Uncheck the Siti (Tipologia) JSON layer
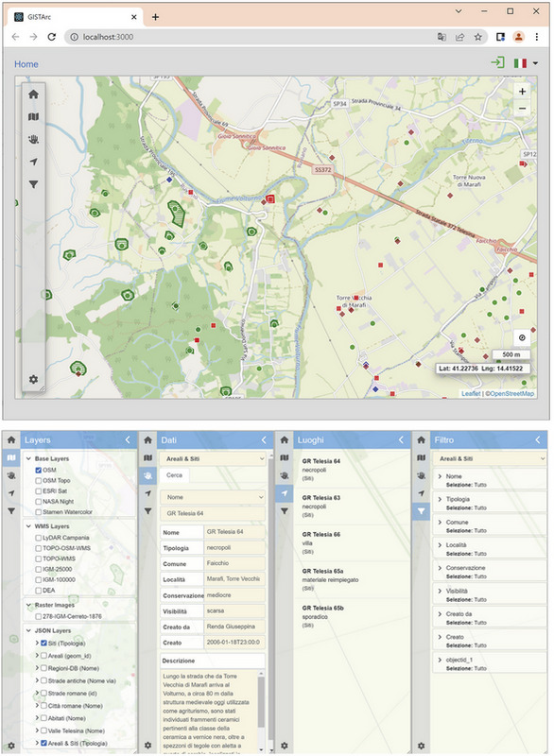554x756 pixels. tap(43, 644)
